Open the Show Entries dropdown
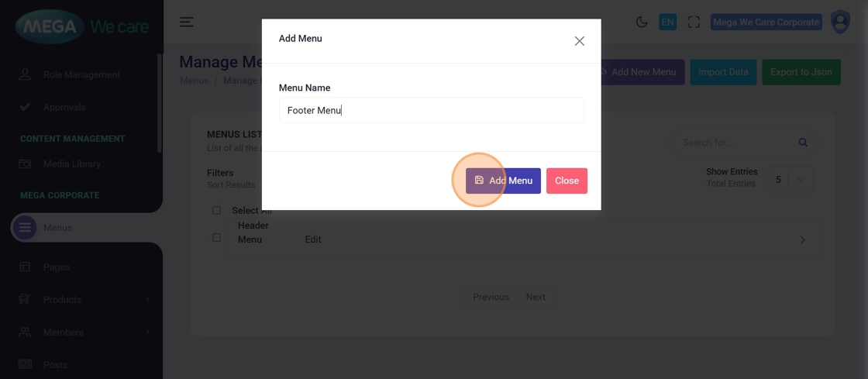Screen dimensions: 868x379 (790, 180)
